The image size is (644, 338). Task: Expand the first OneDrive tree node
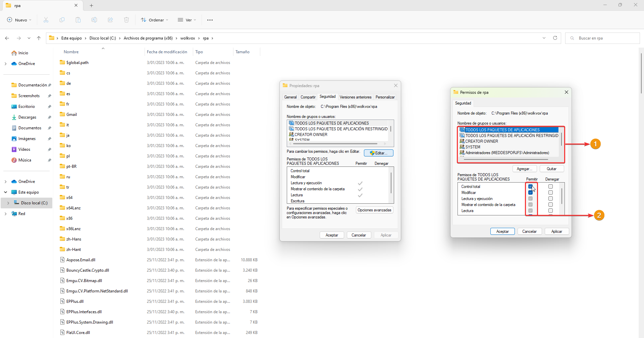(5, 64)
